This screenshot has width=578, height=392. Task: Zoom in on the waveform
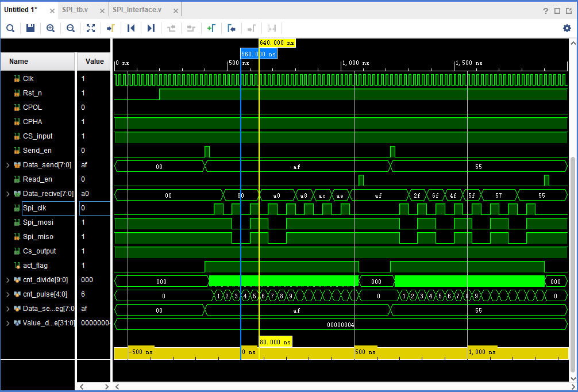[51, 28]
